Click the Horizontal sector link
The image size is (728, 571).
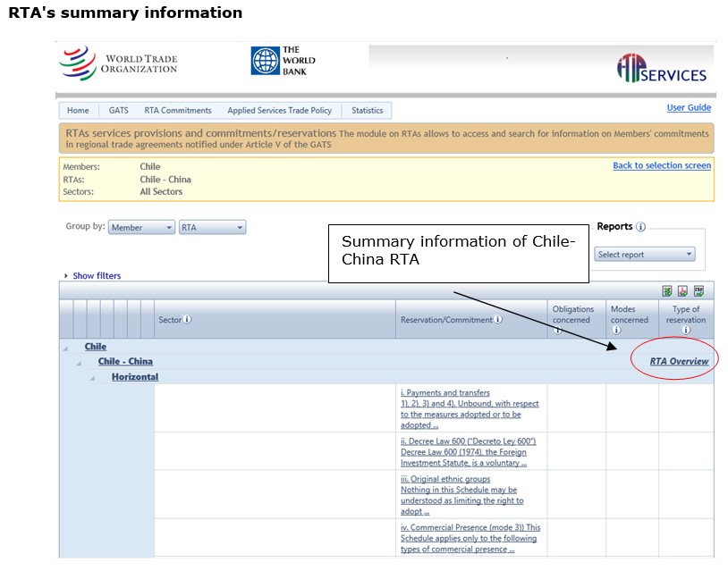(x=135, y=377)
